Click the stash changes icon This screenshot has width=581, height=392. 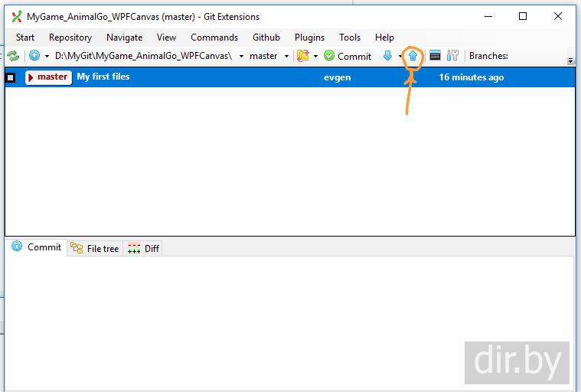click(x=303, y=56)
